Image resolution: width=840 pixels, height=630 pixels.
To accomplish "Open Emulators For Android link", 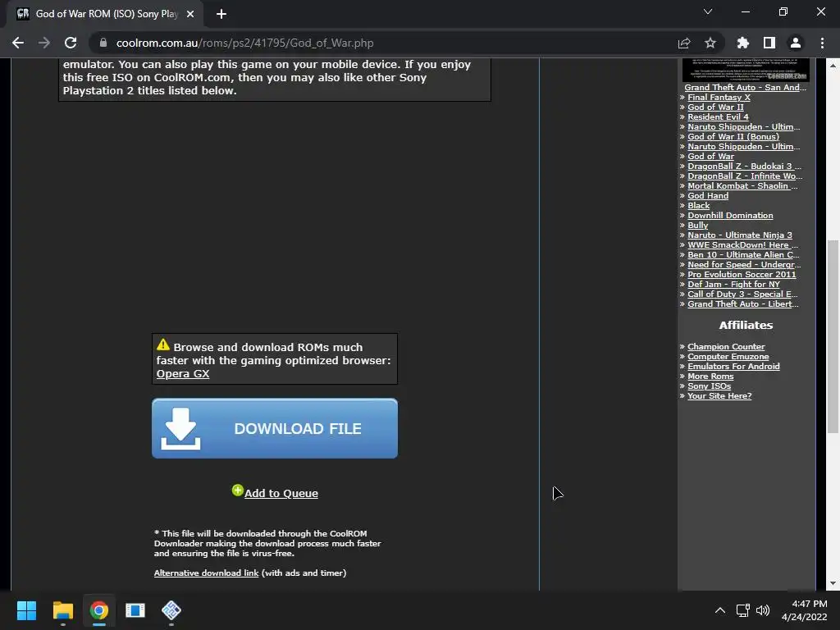I will pyautogui.click(x=734, y=366).
